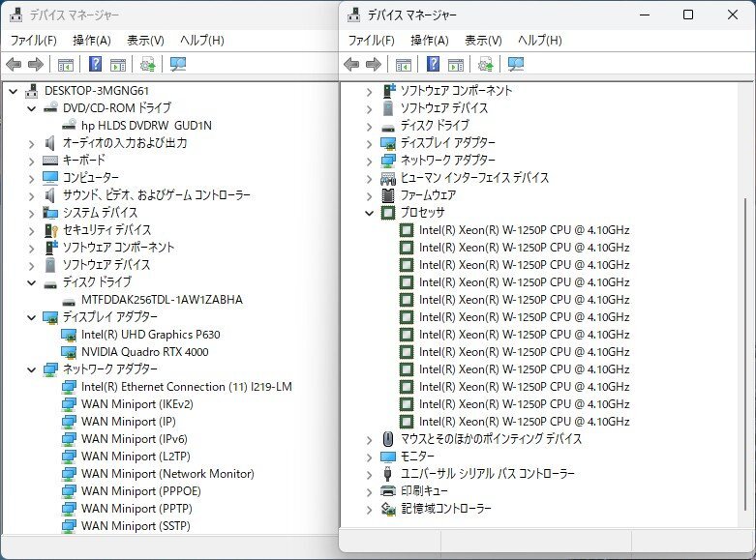Select WAN Miniport (Network Monitor)
The height and width of the screenshot is (560, 756).
167,474
